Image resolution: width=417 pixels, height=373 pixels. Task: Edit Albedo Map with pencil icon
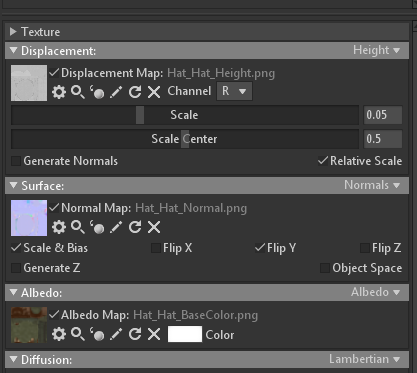point(116,334)
